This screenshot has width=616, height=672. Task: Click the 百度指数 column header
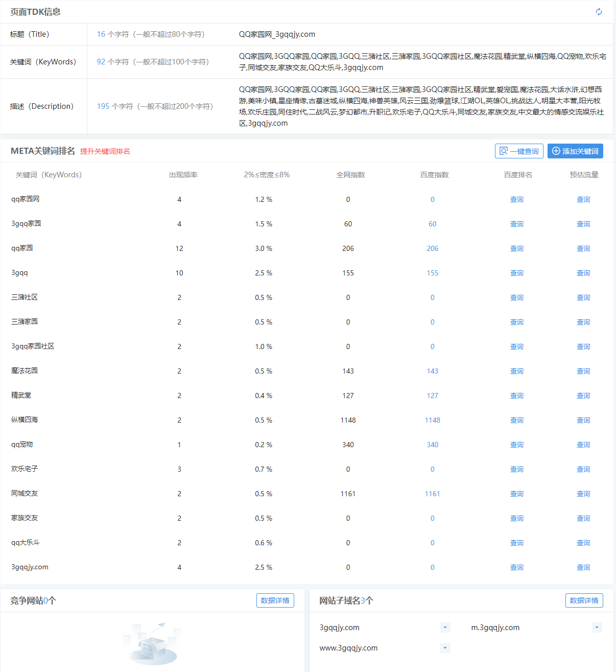click(435, 175)
